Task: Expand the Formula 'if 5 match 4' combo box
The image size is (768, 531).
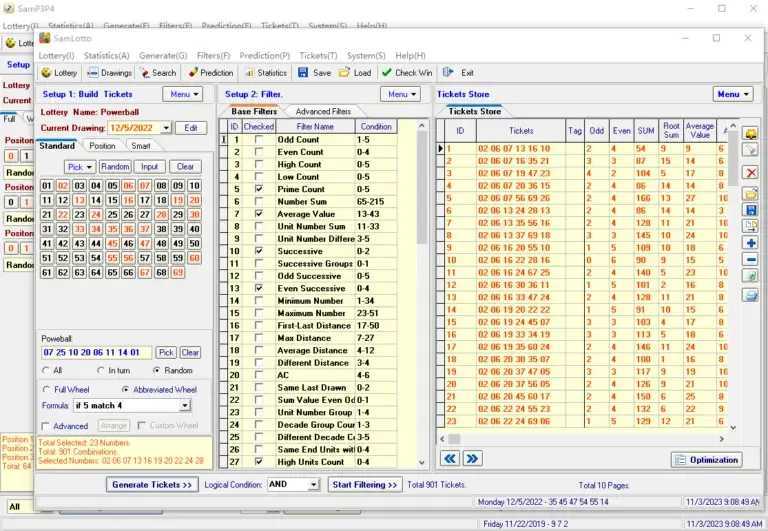Action: tap(185, 406)
